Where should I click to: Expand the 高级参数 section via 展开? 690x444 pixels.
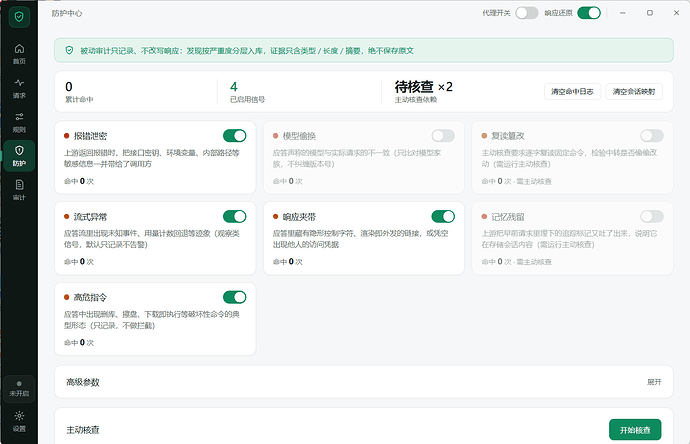(x=654, y=382)
